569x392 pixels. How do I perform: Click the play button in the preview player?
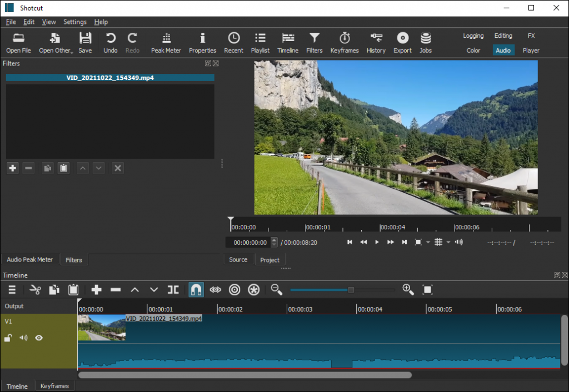(377, 242)
